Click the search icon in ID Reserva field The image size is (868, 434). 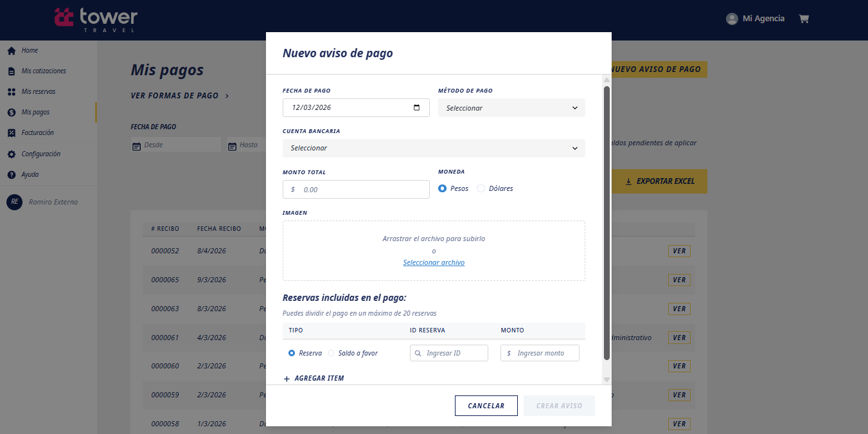coord(418,353)
